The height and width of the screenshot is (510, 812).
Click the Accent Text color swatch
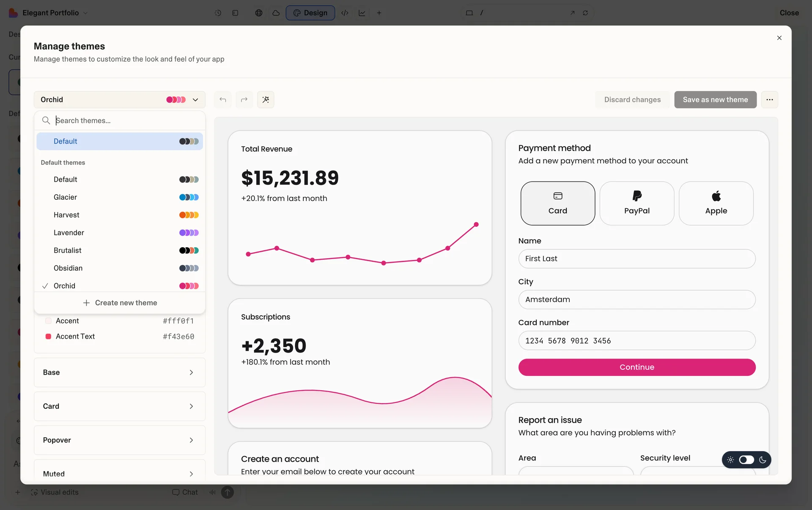(48, 336)
